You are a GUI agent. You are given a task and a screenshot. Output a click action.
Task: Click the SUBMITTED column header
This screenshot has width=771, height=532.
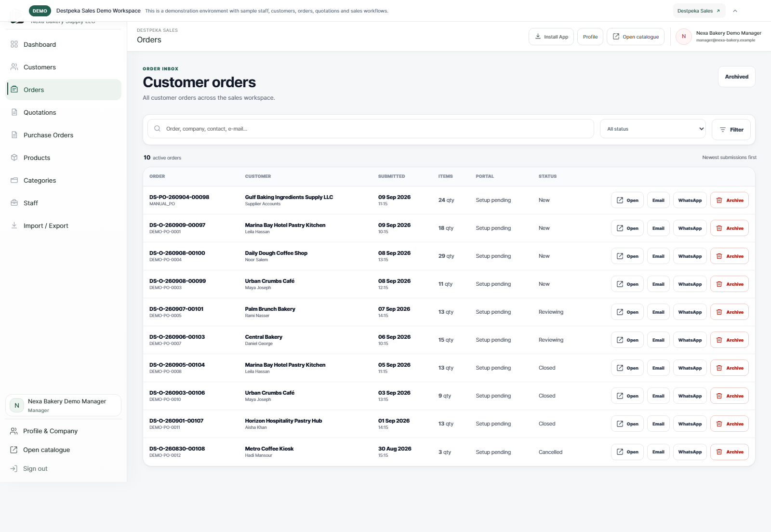(391, 176)
